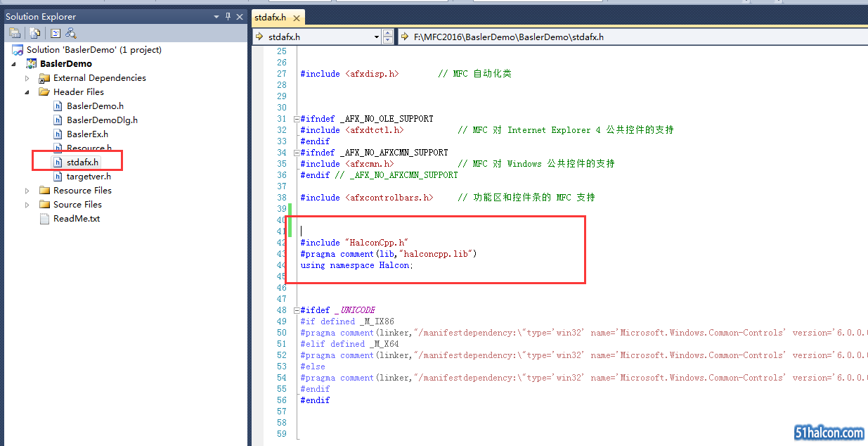Select the Resource.h file
The width and height of the screenshot is (868, 446).
tap(89, 148)
